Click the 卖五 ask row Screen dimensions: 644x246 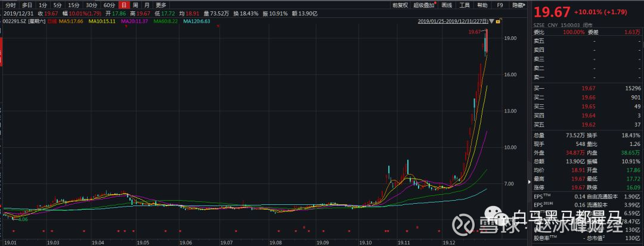(587, 41)
